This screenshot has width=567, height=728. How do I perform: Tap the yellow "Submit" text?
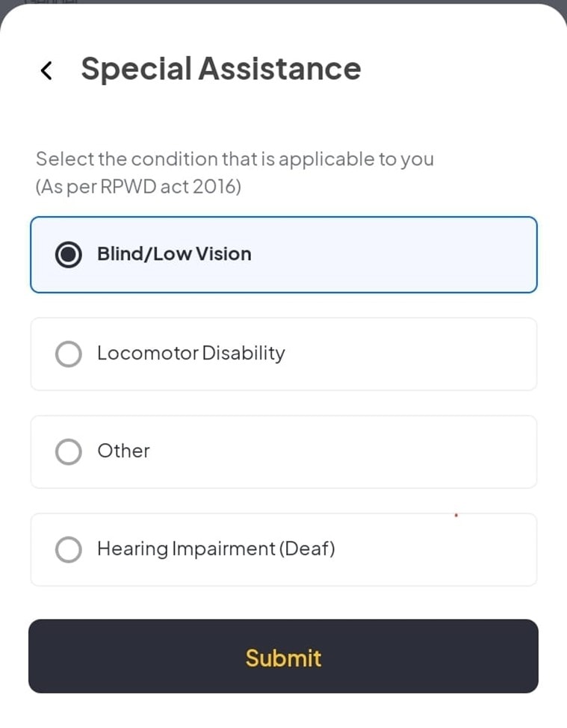pos(283,658)
